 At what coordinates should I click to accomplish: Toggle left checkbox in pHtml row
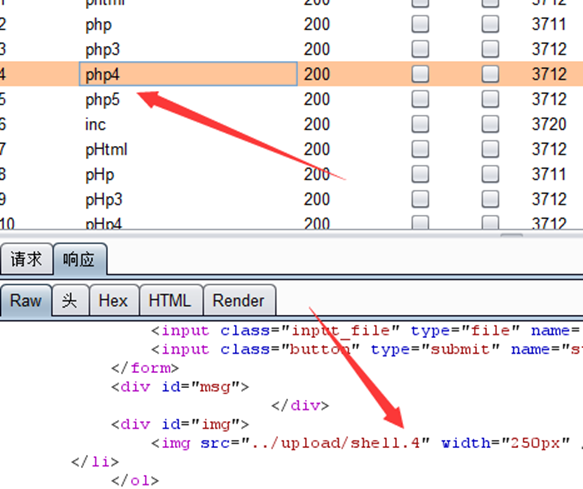pos(420,149)
